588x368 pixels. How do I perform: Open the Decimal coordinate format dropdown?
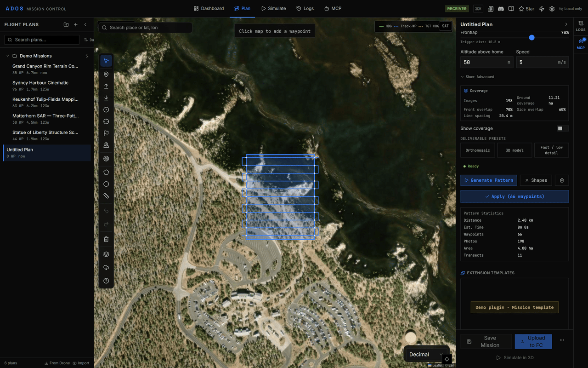(x=426, y=354)
